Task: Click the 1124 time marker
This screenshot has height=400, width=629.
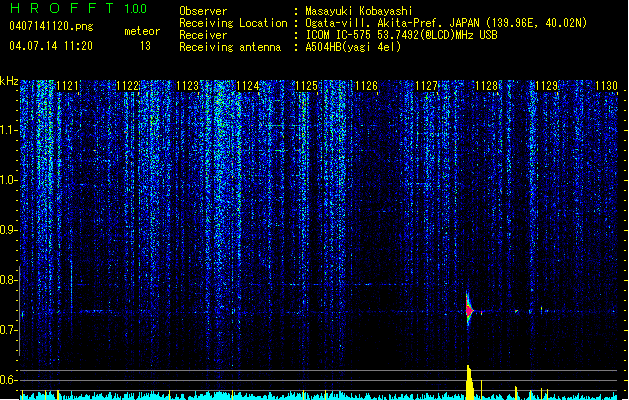Action: click(248, 86)
